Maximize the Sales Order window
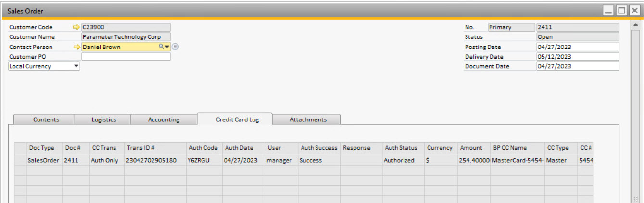This screenshot has width=644, height=203. click(x=621, y=11)
